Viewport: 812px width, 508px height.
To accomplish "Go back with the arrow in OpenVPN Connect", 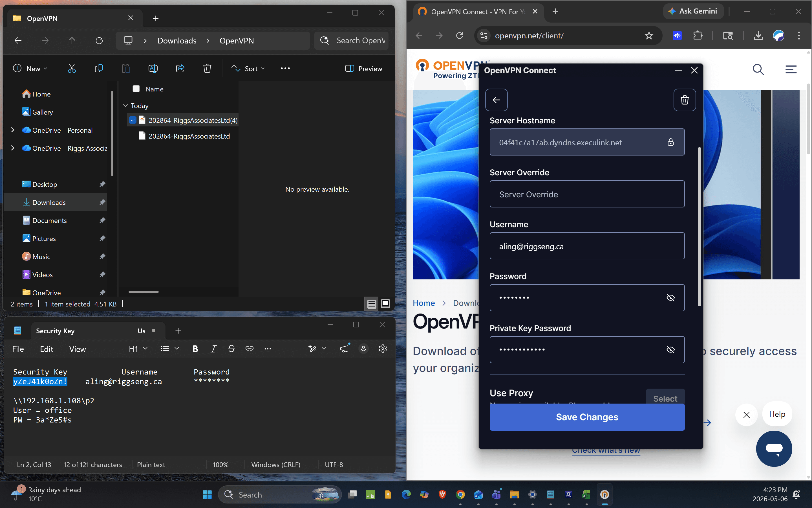I will 496,100.
